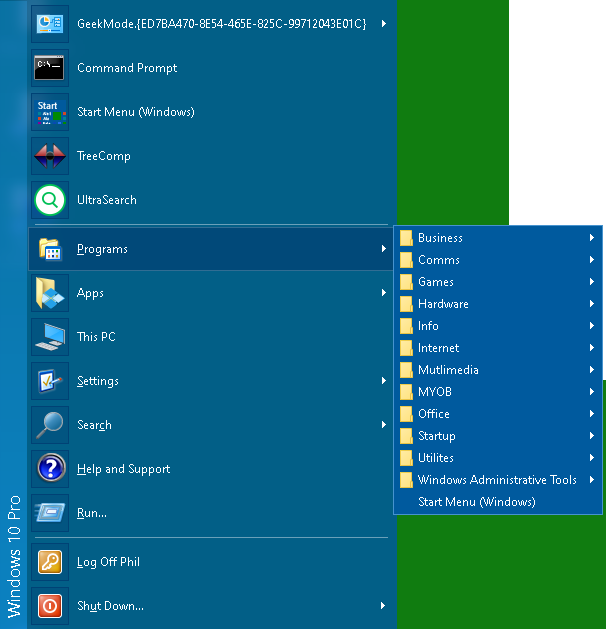This screenshot has width=606, height=629.
Task: Click the Apps label text
Action: [90, 293]
